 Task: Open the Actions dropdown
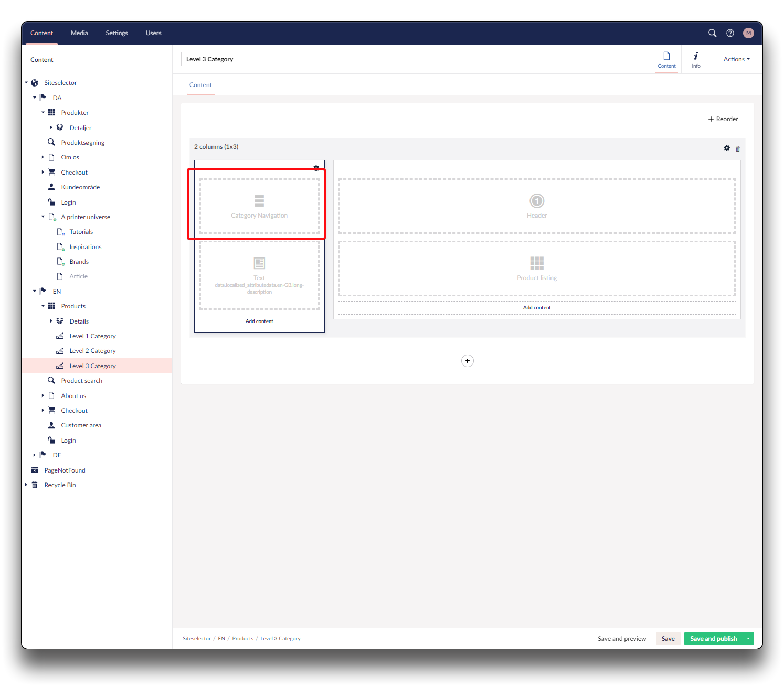pyautogui.click(x=736, y=59)
